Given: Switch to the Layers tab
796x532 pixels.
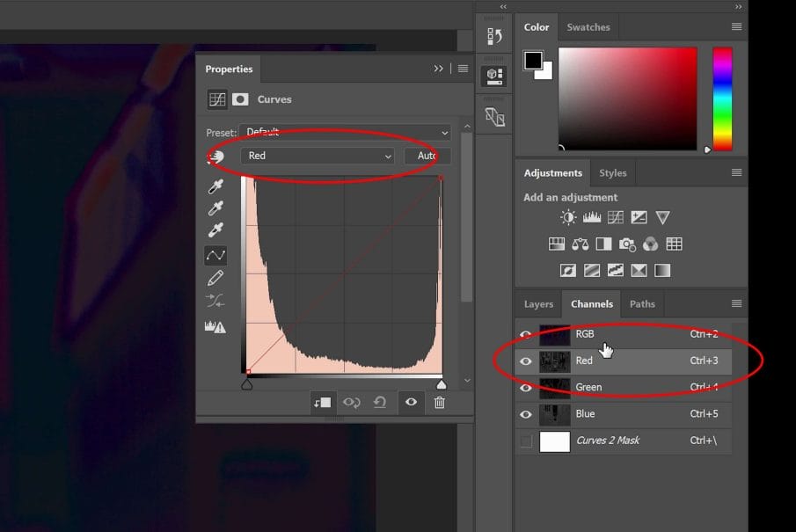Looking at the screenshot, I should [538, 304].
